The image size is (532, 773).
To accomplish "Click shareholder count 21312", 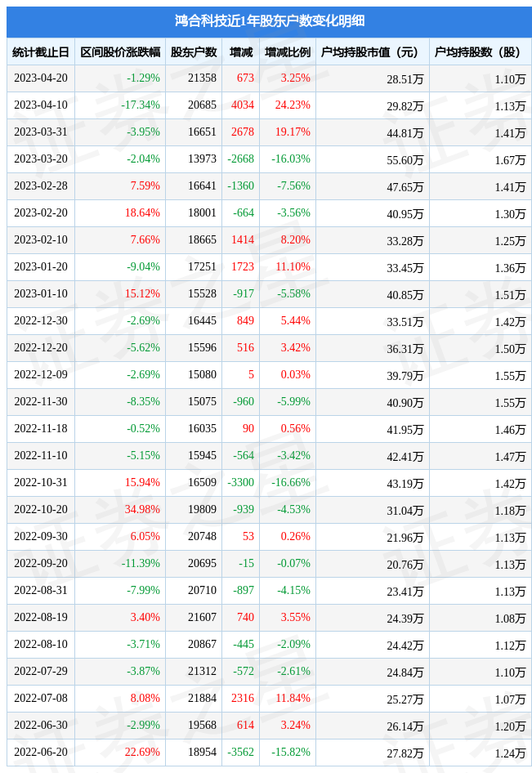I will coord(202,671).
